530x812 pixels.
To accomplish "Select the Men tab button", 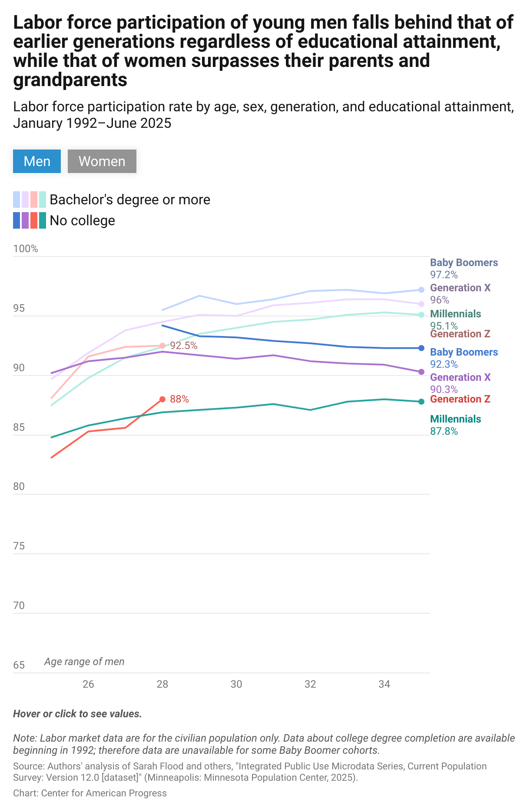I will click(x=36, y=161).
